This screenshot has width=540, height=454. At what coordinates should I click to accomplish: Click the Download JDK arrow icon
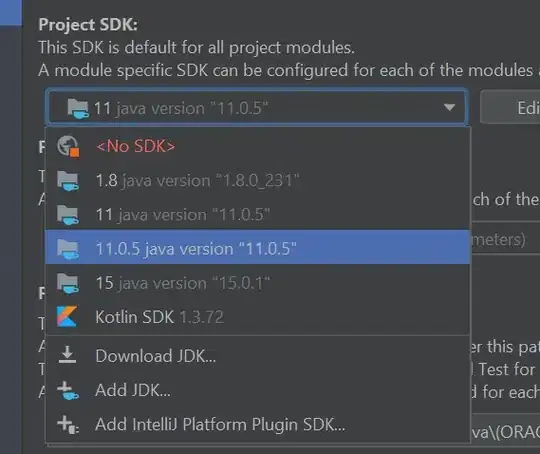pos(67,355)
